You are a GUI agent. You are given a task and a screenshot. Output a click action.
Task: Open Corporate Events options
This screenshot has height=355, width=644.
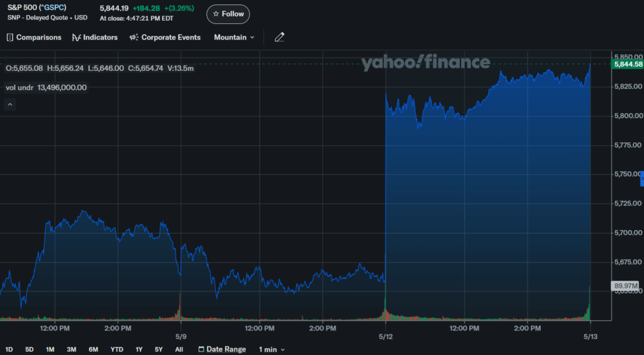pyautogui.click(x=165, y=37)
